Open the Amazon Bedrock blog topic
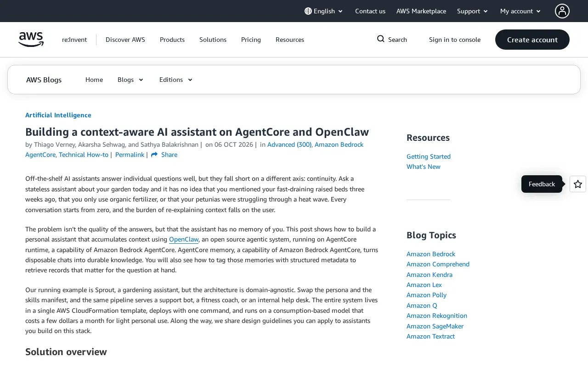The width and height of the screenshot is (588, 368). (x=431, y=254)
